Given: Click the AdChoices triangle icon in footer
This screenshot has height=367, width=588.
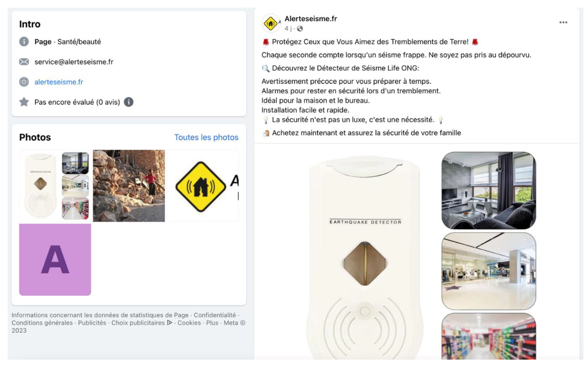Looking at the screenshot, I should 169,323.
